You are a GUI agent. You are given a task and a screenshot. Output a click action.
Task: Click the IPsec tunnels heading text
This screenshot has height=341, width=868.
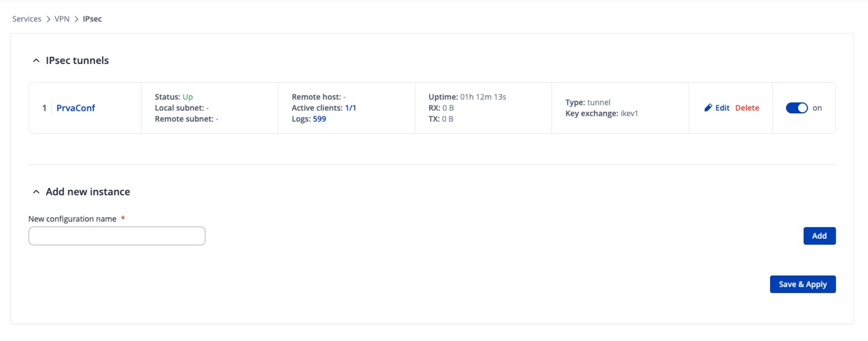click(x=77, y=60)
